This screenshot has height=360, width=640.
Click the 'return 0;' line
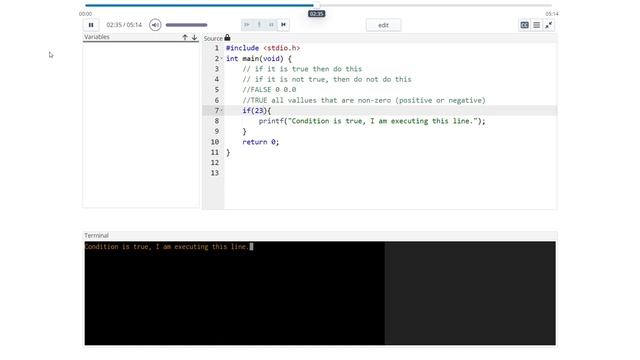point(261,142)
